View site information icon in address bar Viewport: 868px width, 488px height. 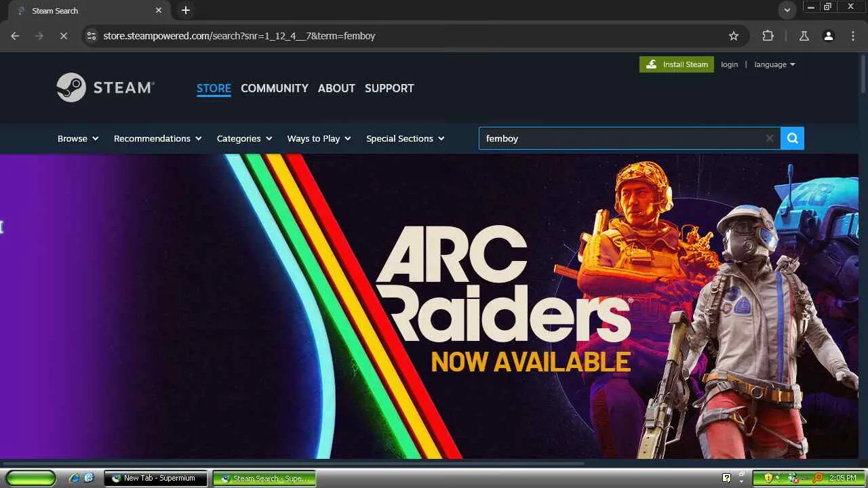click(x=92, y=36)
